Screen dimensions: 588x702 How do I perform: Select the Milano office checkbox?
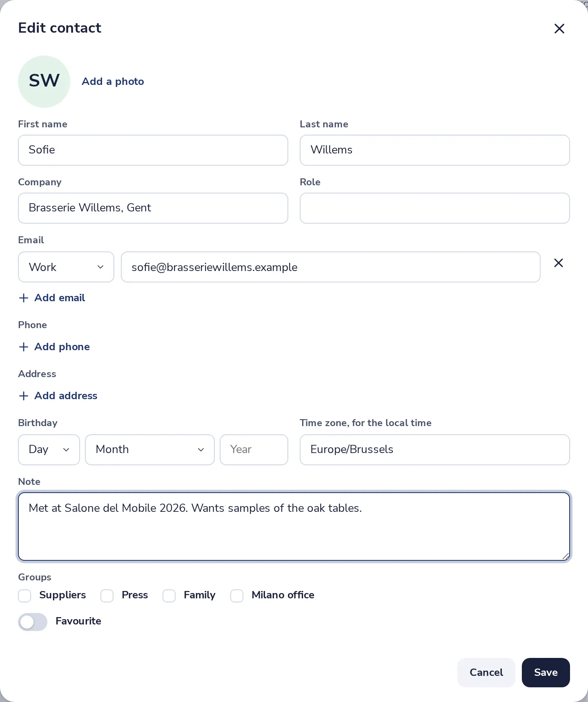(237, 595)
